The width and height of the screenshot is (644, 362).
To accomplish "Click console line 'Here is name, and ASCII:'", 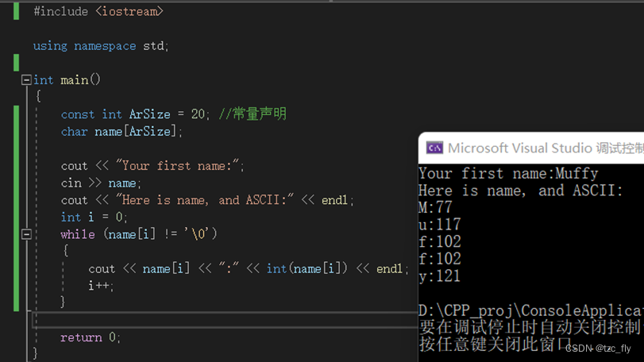I will pos(521,191).
